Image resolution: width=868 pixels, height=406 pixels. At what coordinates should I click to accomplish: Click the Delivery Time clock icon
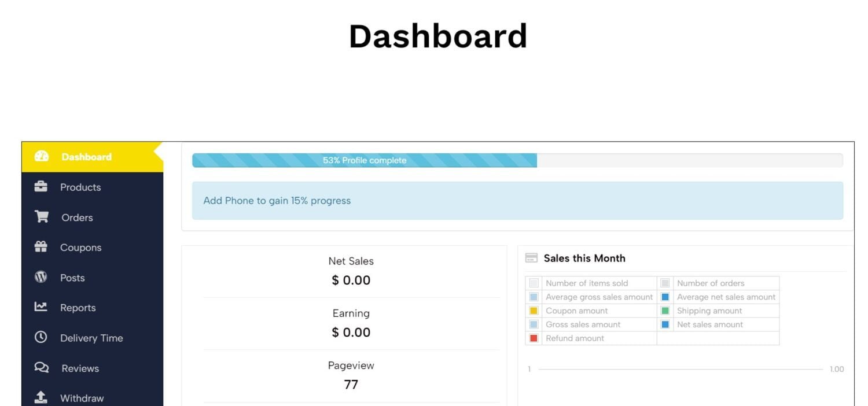click(x=41, y=337)
